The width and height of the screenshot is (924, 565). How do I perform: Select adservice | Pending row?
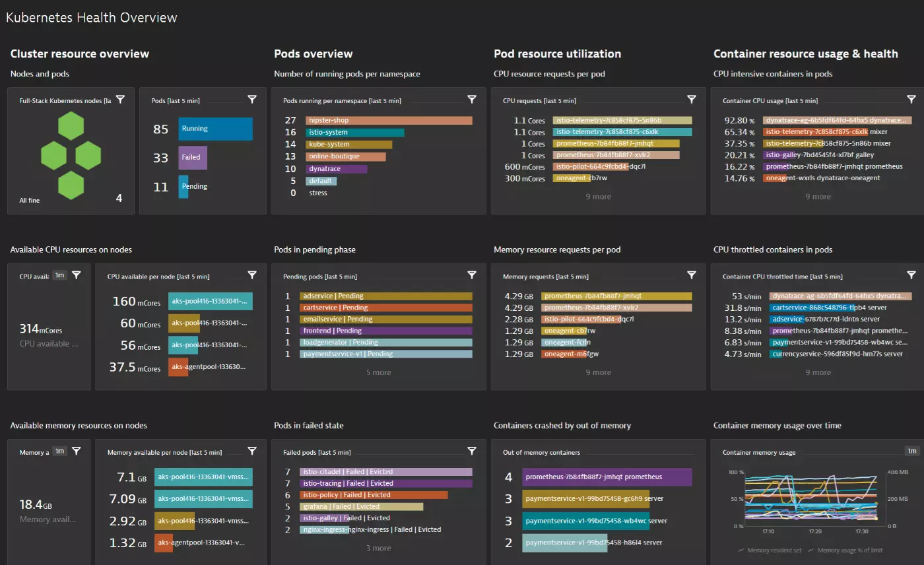[x=386, y=296]
